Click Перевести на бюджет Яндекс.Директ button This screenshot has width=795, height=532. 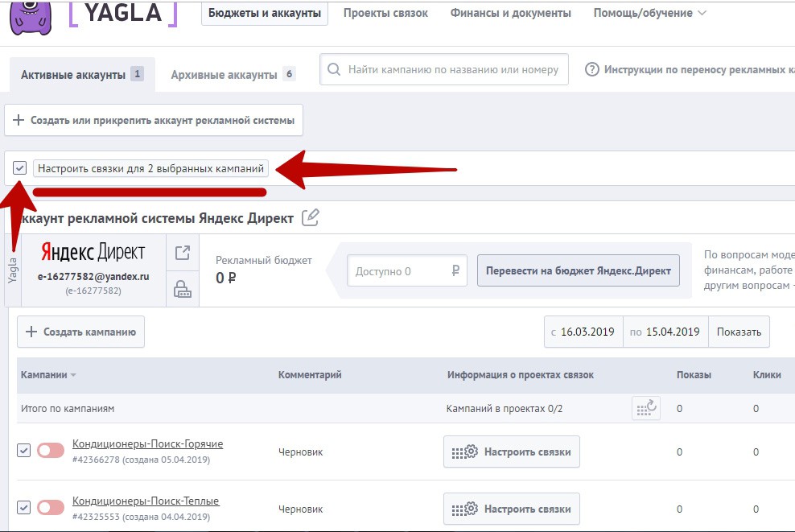coord(579,270)
